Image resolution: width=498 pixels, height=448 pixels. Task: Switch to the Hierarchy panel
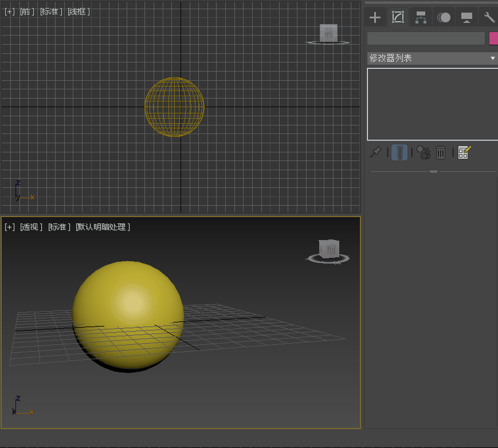(x=421, y=17)
